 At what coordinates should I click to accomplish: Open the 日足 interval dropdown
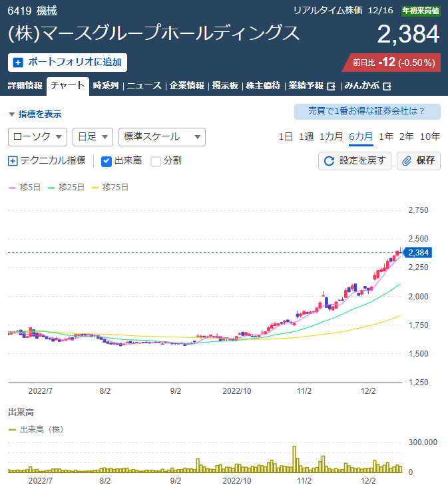pos(92,136)
